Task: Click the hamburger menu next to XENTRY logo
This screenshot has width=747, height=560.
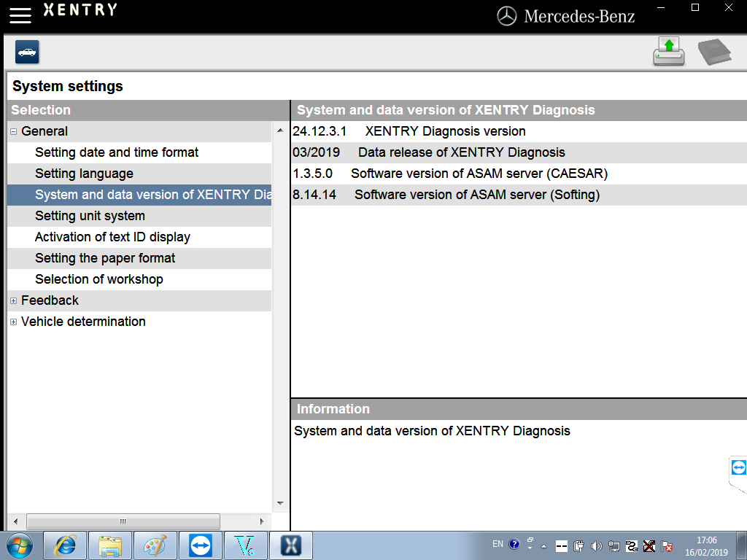Action: (x=20, y=15)
